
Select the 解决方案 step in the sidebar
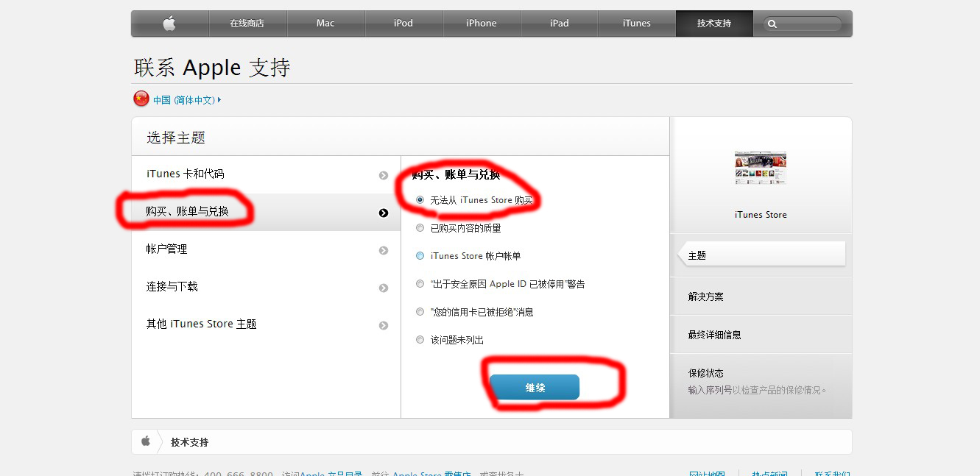coord(761,296)
